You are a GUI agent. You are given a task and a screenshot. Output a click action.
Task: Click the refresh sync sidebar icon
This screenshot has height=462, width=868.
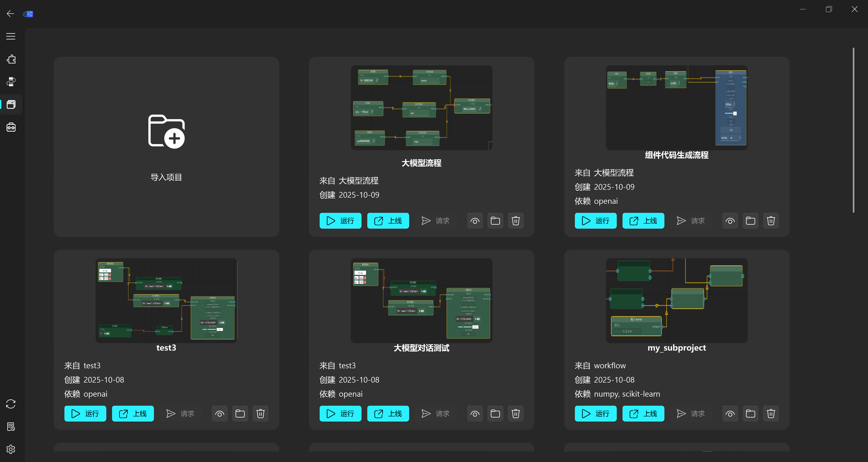click(11, 404)
